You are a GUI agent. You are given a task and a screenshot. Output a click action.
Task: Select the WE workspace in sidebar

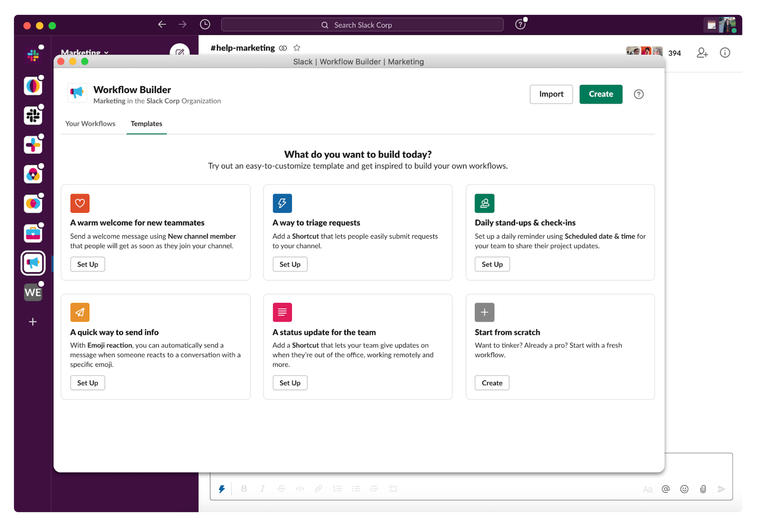tap(33, 292)
